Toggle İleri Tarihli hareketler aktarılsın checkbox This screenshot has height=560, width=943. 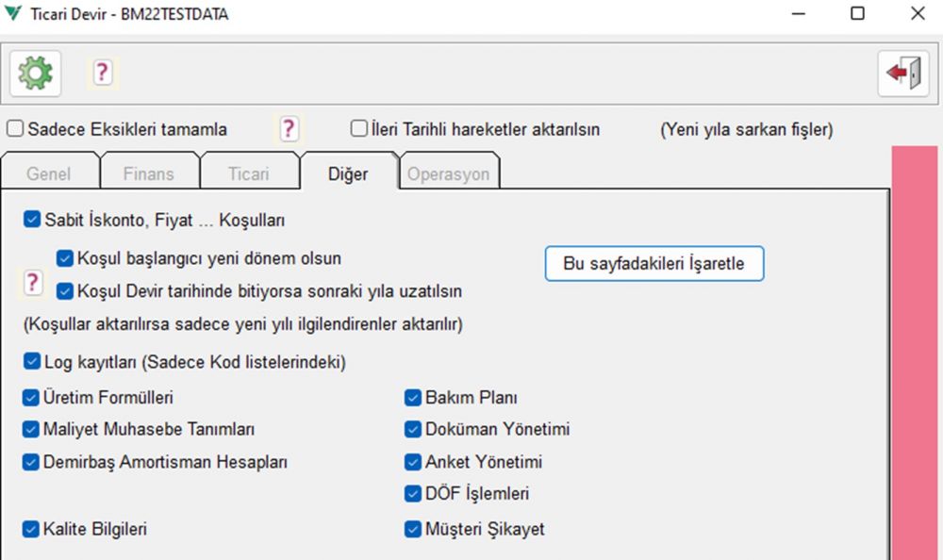pyautogui.click(x=358, y=129)
